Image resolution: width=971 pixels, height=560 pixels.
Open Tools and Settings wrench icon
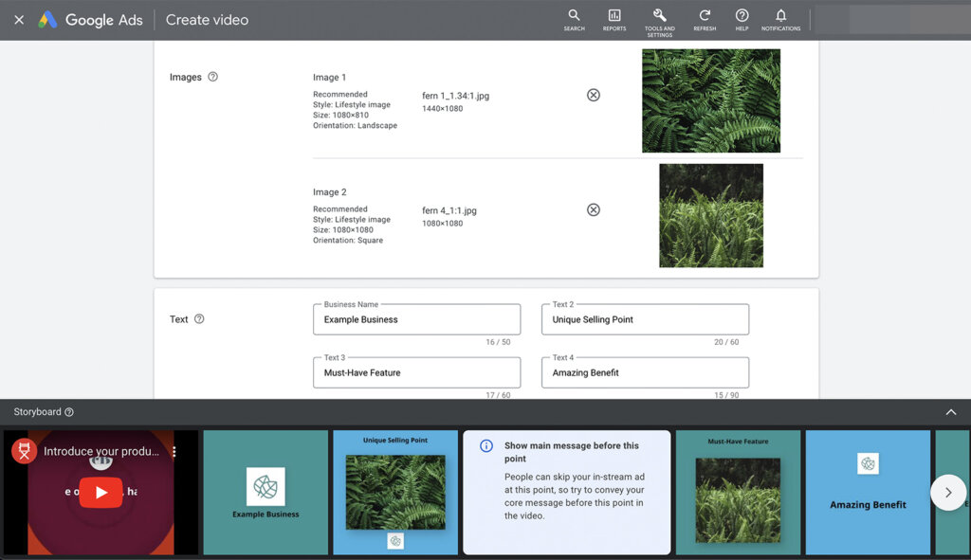660,16
